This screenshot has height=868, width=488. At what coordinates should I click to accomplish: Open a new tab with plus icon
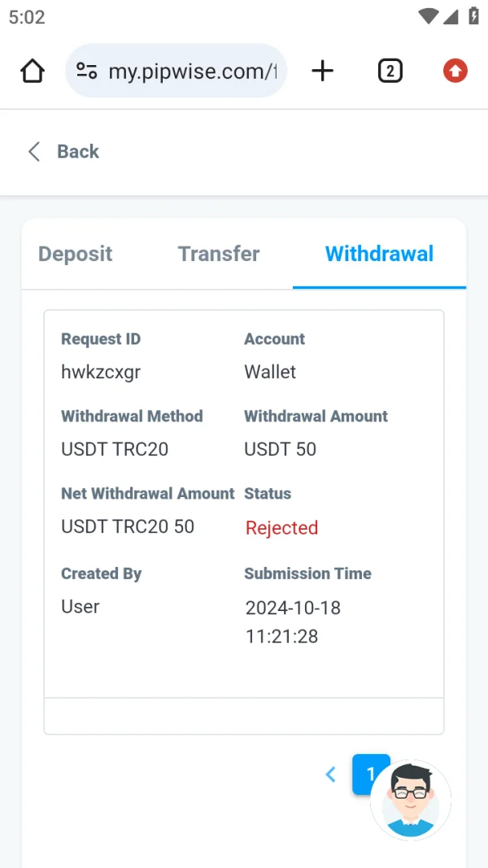pos(323,72)
